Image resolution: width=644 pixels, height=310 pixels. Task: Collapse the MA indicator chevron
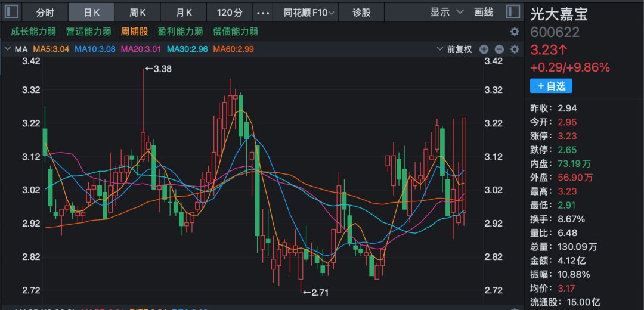coord(8,49)
